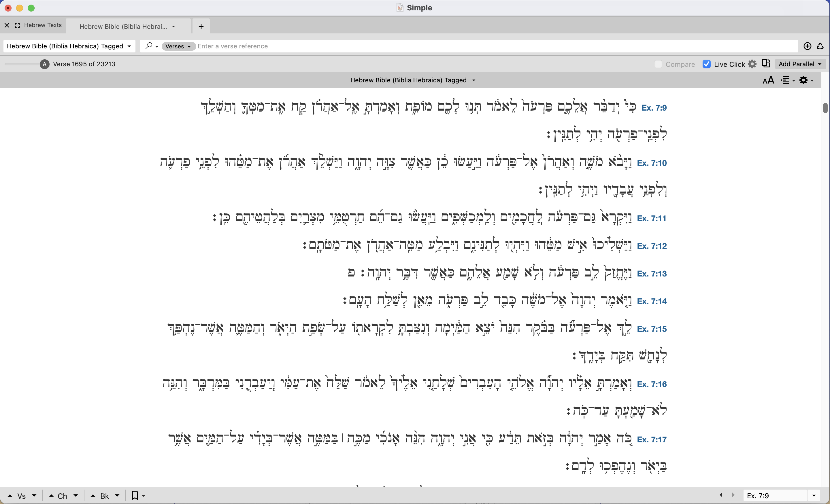Select the Hebrew Bible (Biblia Hebrai... tab

tap(123, 26)
